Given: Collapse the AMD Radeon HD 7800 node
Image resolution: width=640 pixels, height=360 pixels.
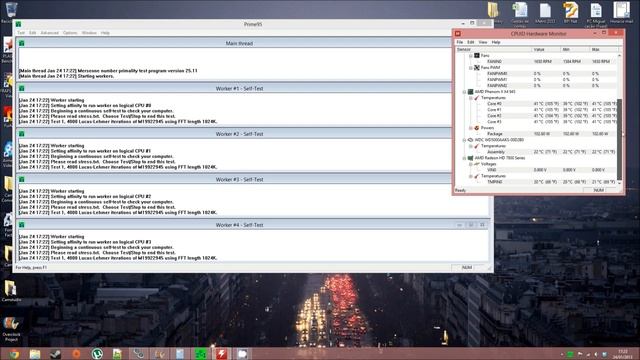Looking at the screenshot, I should (464, 158).
